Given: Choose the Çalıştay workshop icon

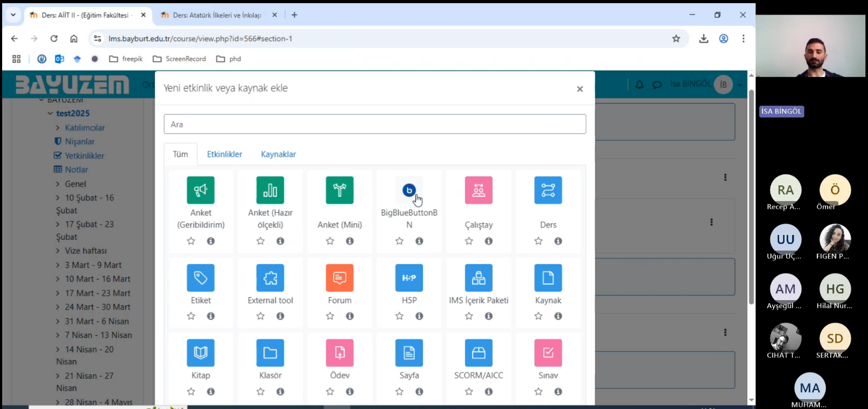Looking at the screenshot, I should (478, 190).
